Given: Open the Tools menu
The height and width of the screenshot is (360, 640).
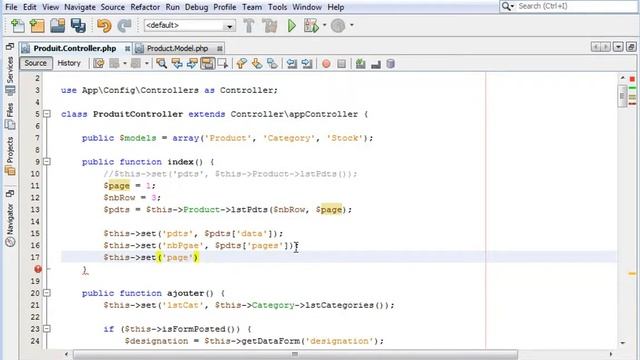Looking at the screenshot, I should pos(278,7).
